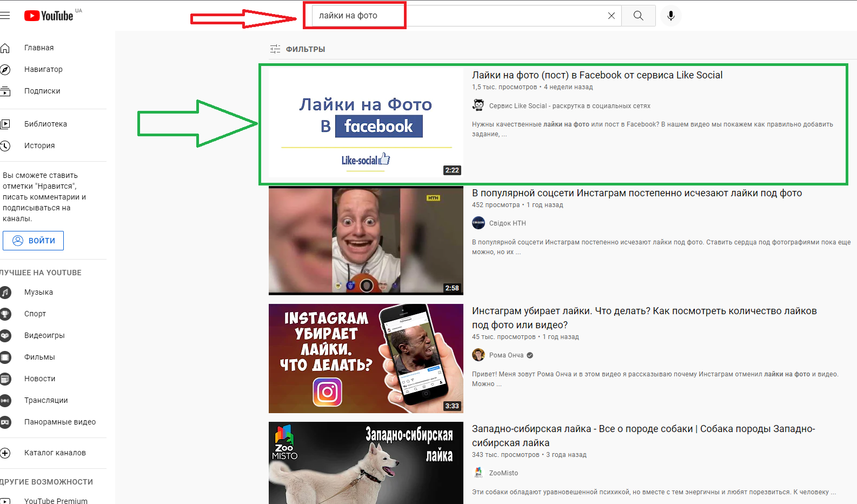Click '45 тыс. просмотров' metadata text

click(503, 337)
